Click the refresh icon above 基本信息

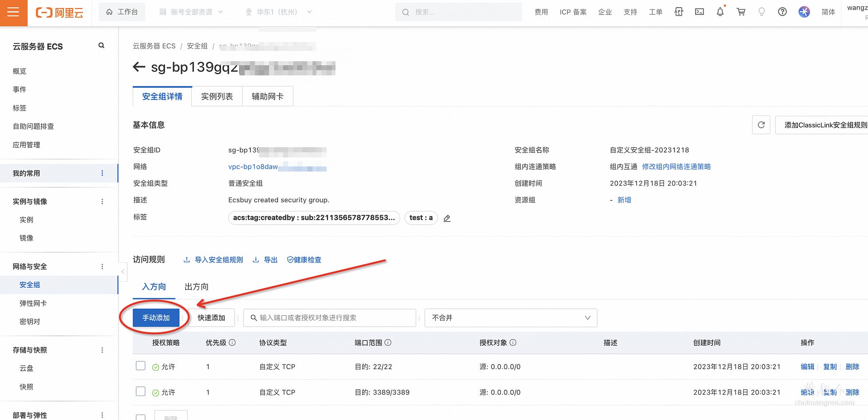pyautogui.click(x=761, y=125)
